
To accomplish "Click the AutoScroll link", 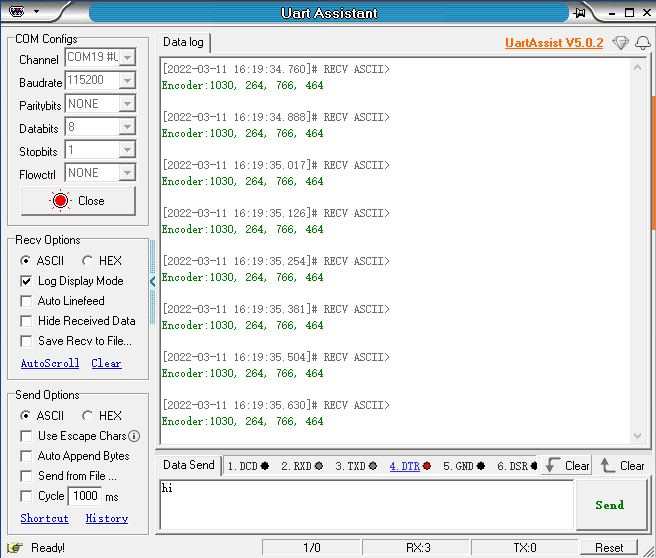I will [50, 363].
